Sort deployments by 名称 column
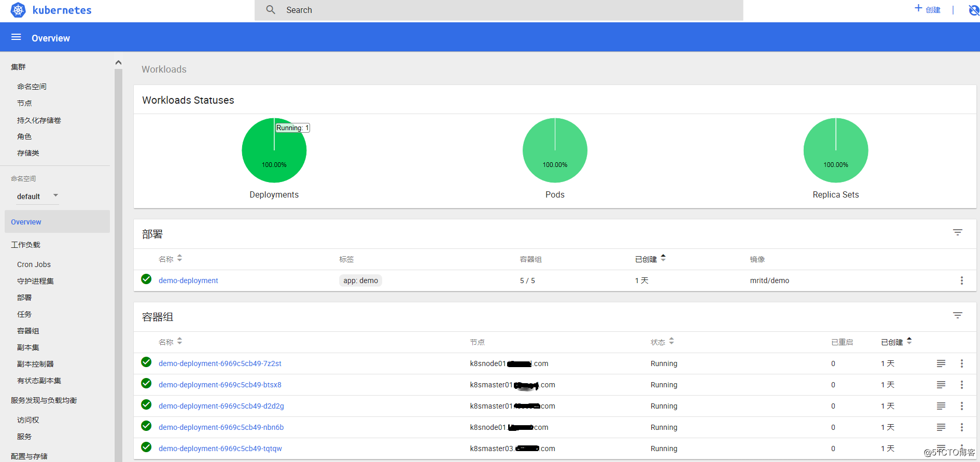The height and width of the screenshot is (462, 980). [171, 259]
